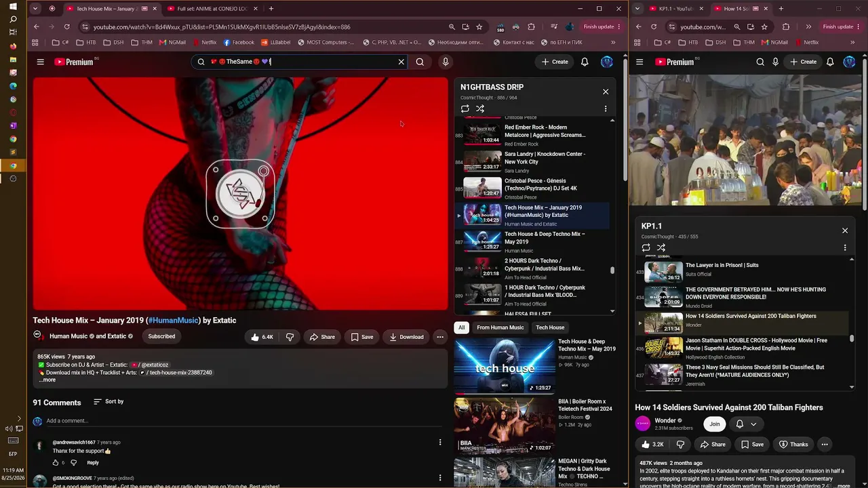Open the comments Sort by dropdown
This screenshot has height=488, width=868.
[x=108, y=402]
